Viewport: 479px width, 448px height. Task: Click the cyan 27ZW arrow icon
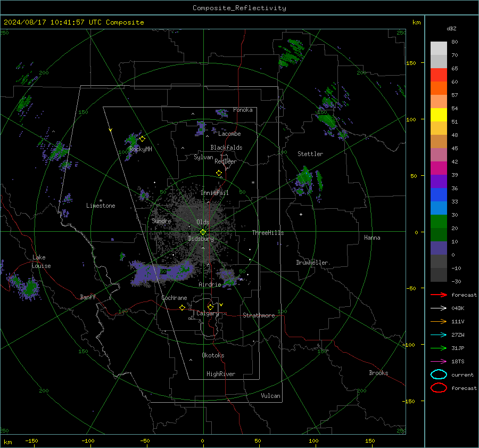pos(439,335)
